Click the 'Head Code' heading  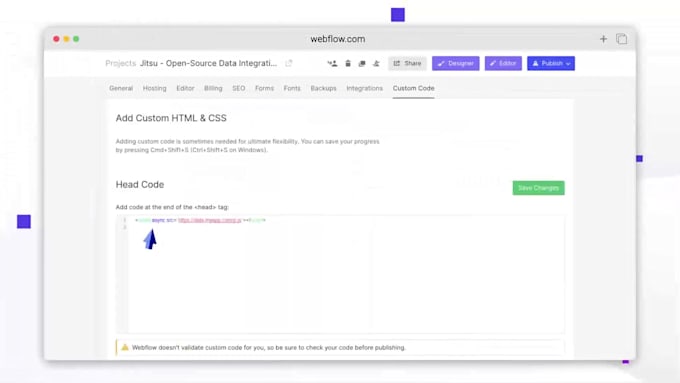[x=140, y=184]
